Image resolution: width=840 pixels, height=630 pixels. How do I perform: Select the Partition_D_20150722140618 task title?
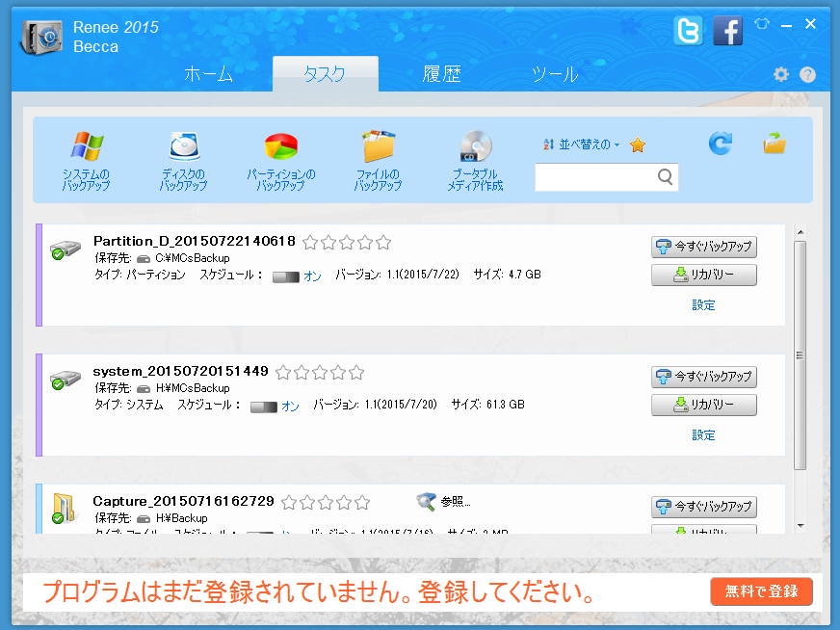point(195,241)
